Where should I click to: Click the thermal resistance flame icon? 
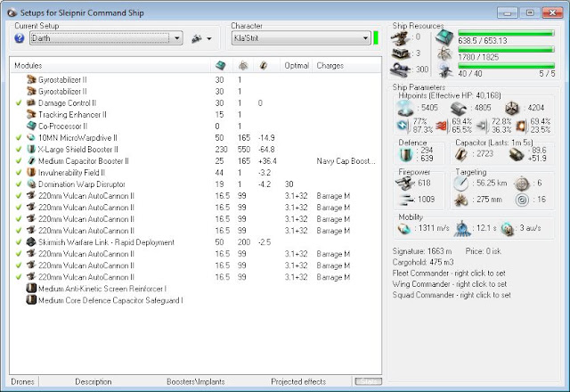tap(441, 126)
